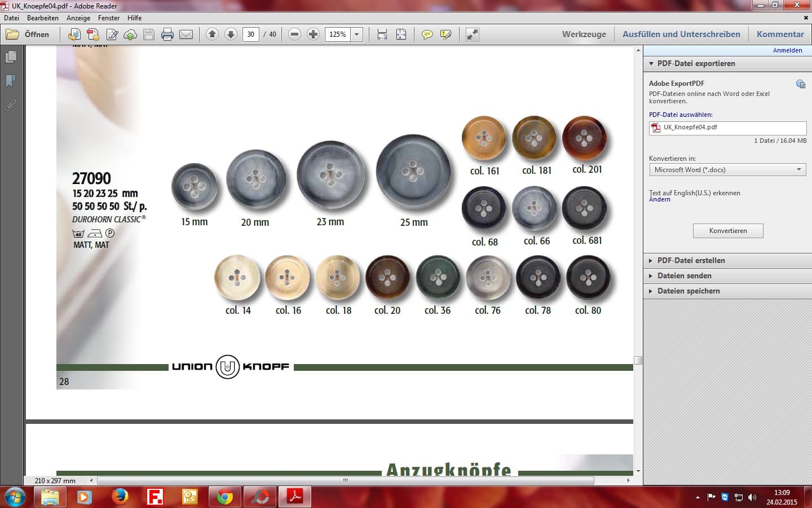Open the Datei menu

tap(11, 18)
